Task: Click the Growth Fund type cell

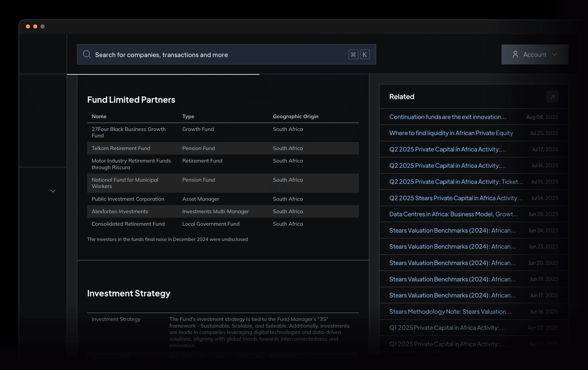Action: click(x=198, y=129)
